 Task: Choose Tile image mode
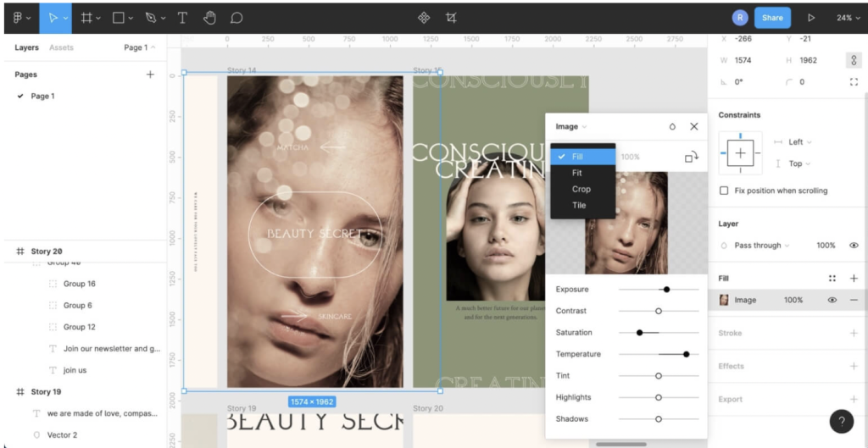click(583, 205)
